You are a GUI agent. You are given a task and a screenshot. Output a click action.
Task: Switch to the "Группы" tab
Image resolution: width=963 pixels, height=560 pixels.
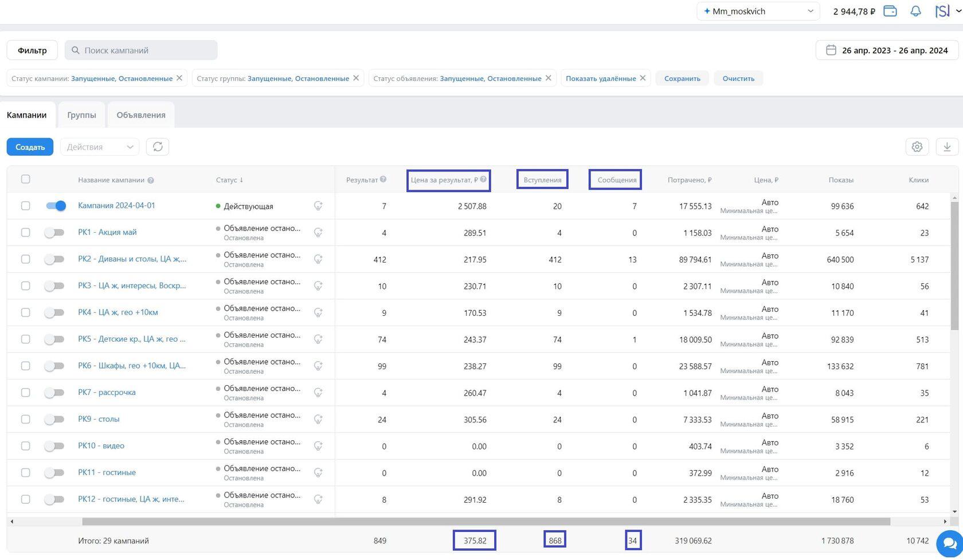pos(81,115)
